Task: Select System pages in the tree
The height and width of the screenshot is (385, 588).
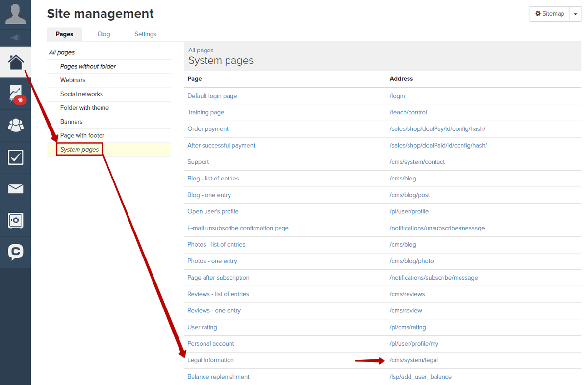Action: 79,149
